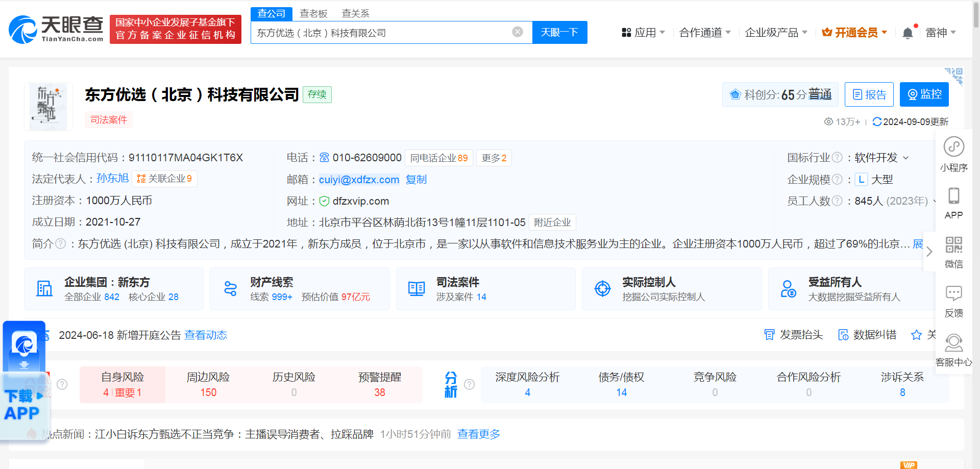Viewport: 980px width, 469px height.
Task: Click the help icon beside 员工人数
Action: [837, 201]
